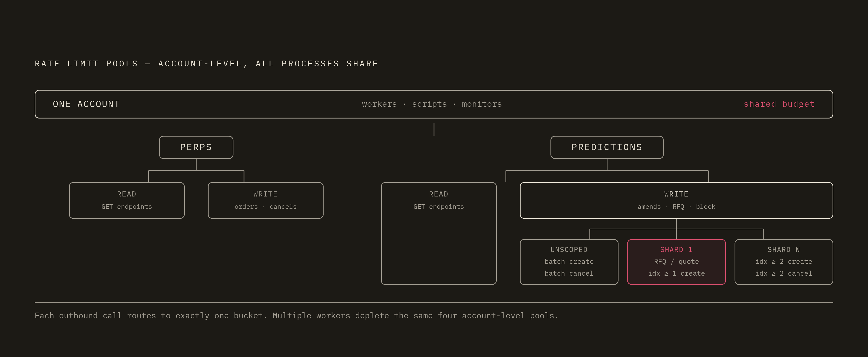Click the Predictions READ label in the tall box
Image resolution: width=868 pixels, height=357 pixels.
(x=438, y=194)
